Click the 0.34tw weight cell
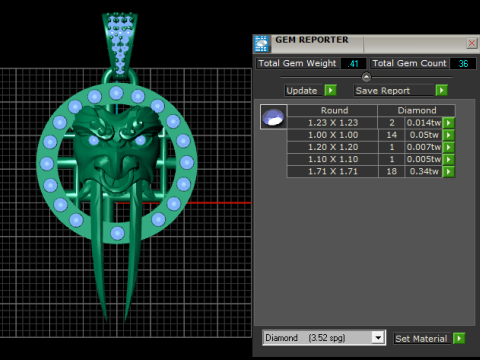This screenshot has height=360, width=480. click(x=423, y=172)
